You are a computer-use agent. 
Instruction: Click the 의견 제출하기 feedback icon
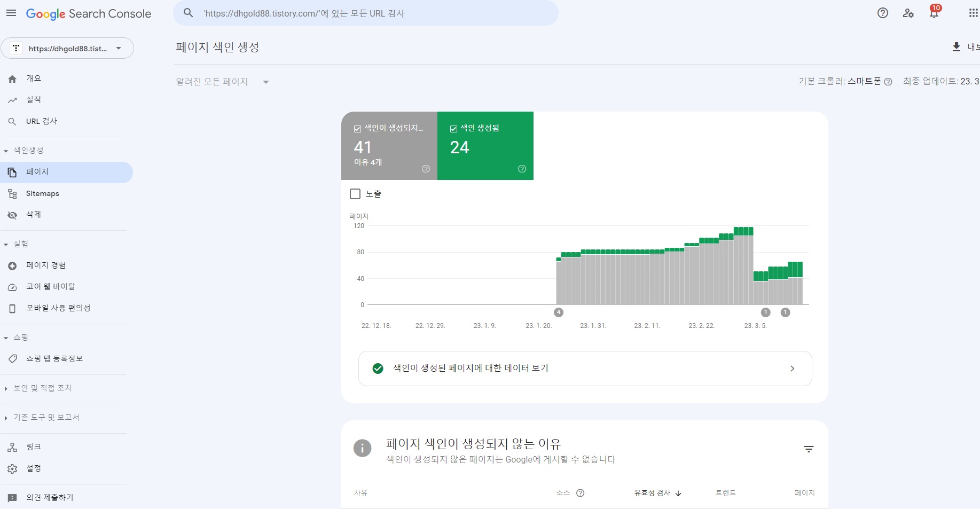tap(12, 498)
